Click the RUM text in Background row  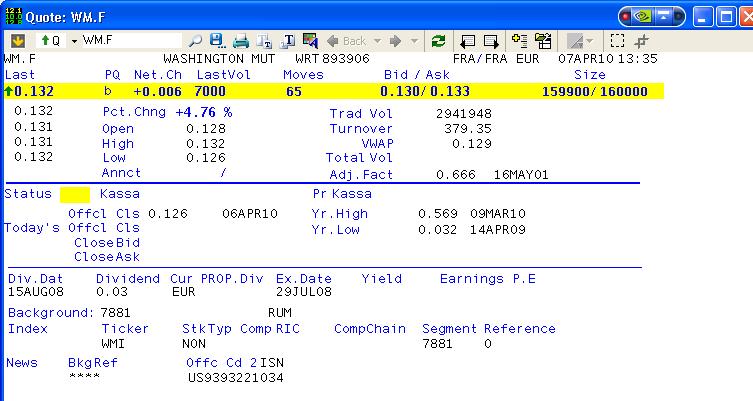pyautogui.click(x=279, y=313)
